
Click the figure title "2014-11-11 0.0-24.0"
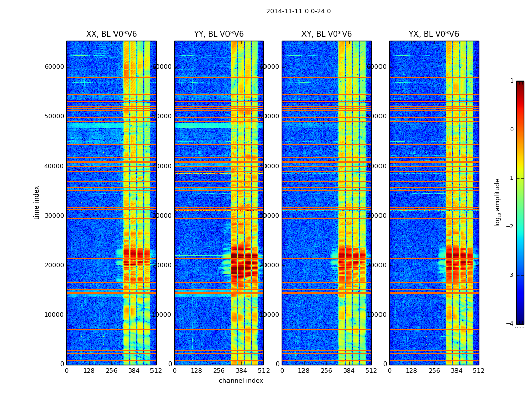pyautogui.click(x=298, y=11)
